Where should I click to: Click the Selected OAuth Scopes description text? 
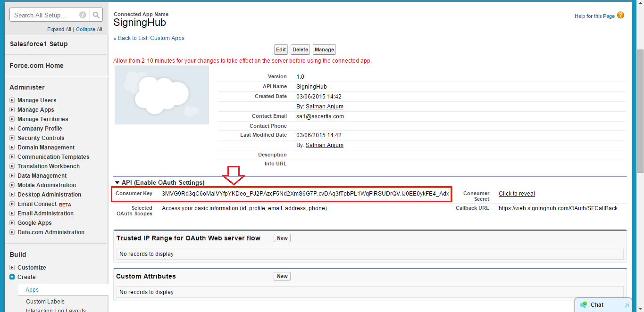tap(244, 208)
